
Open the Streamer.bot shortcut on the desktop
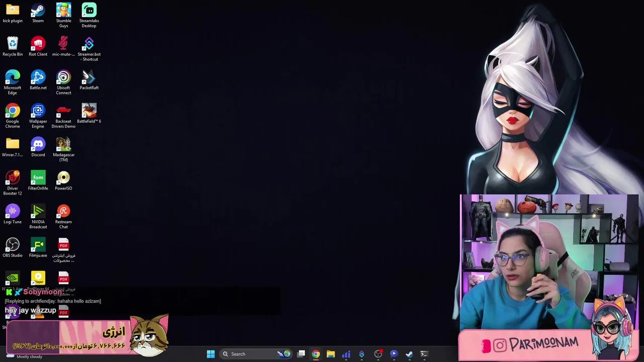(89, 49)
